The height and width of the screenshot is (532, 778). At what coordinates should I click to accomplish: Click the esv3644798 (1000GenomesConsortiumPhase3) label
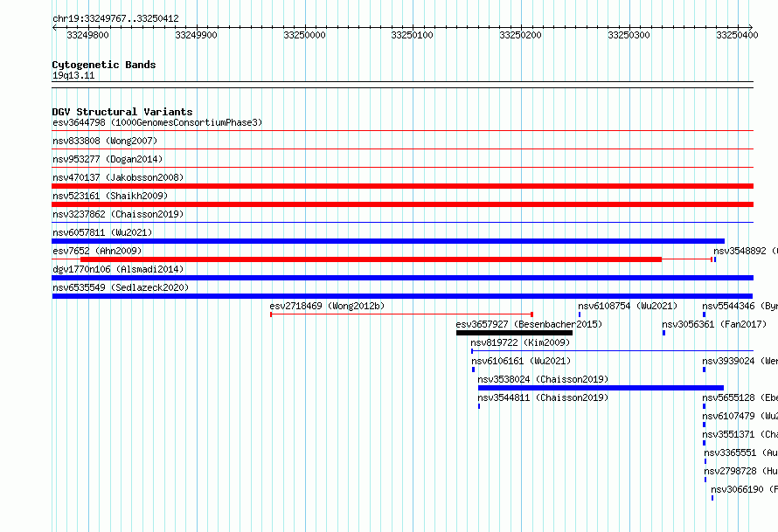point(157,122)
